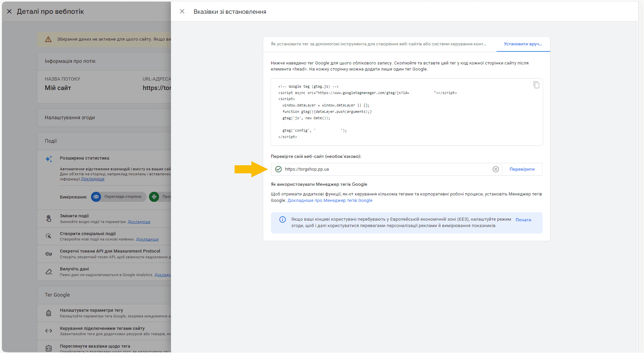
Task: Click Як використовувати Менеджер тегів Google heading
Action: pos(319,184)
